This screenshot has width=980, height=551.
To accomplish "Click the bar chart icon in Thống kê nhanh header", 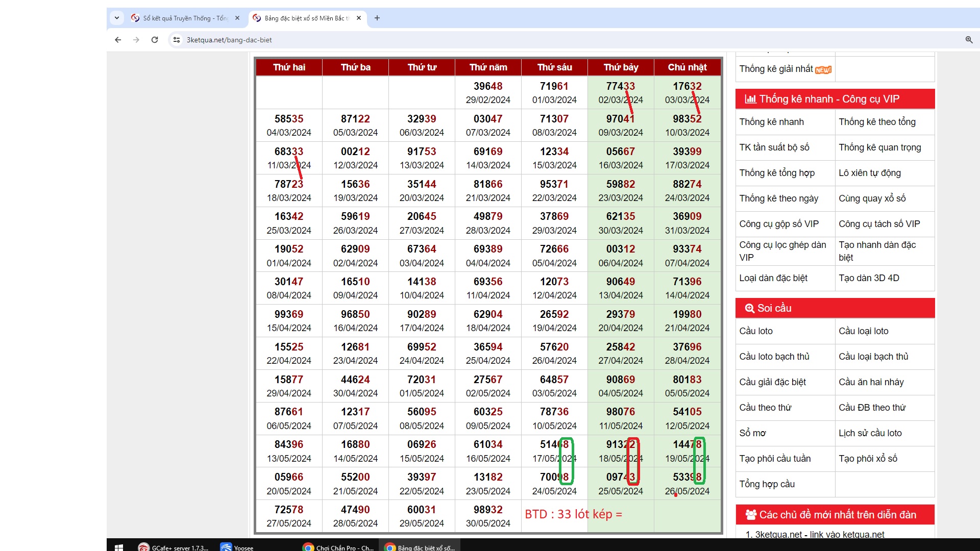I will coord(750,99).
